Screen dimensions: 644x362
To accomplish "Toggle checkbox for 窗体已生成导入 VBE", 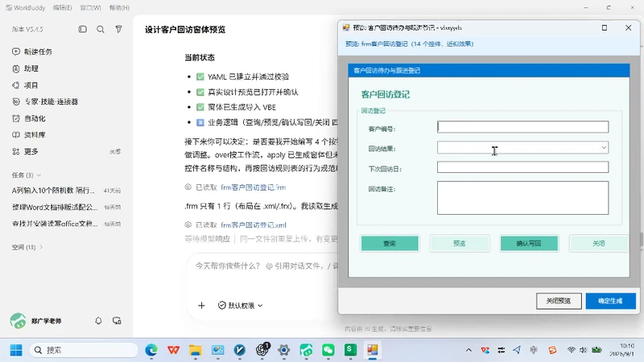I will (200, 107).
